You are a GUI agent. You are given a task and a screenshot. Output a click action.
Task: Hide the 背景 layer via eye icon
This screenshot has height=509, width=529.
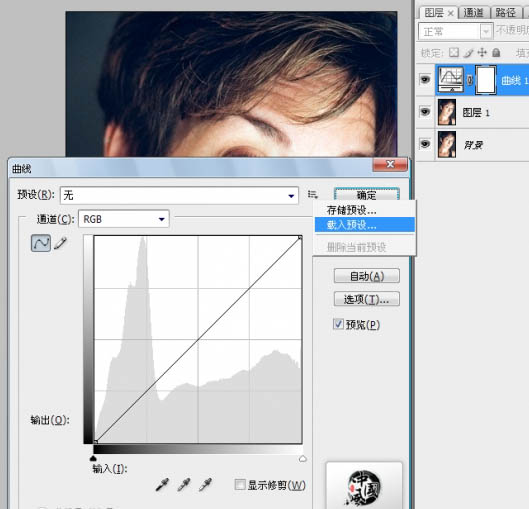(x=425, y=144)
